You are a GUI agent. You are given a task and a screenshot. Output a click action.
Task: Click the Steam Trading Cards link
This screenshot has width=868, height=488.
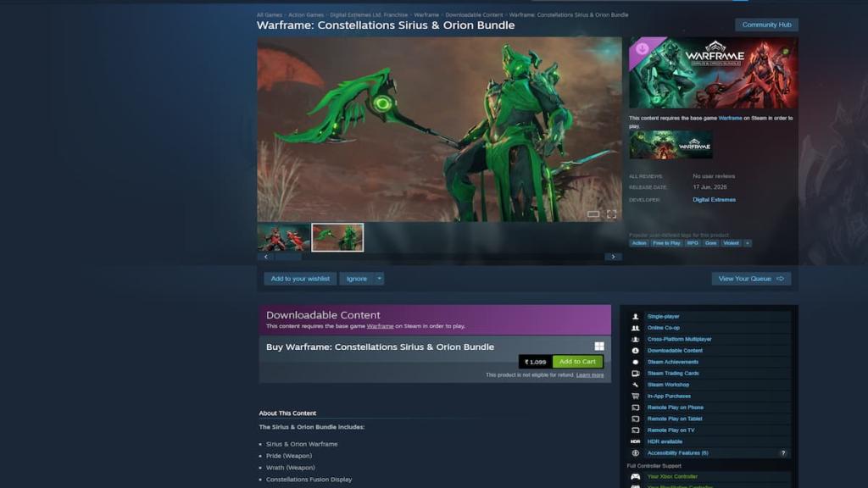[x=672, y=374]
